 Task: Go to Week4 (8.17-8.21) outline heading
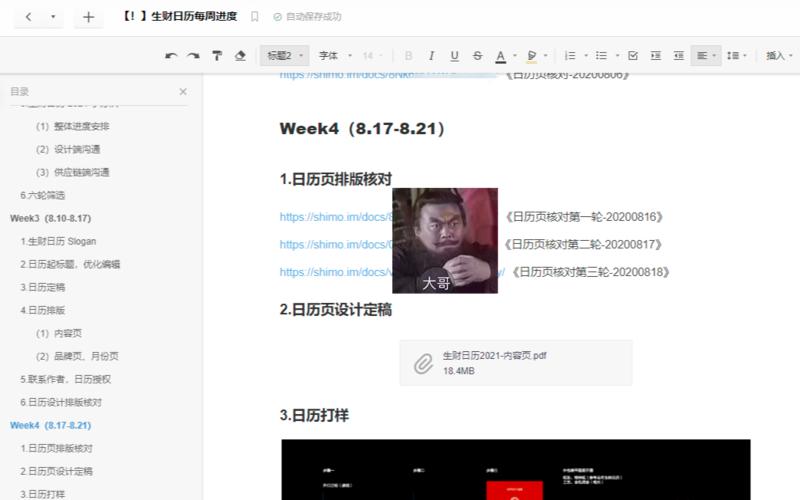click(x=51, y=425)
